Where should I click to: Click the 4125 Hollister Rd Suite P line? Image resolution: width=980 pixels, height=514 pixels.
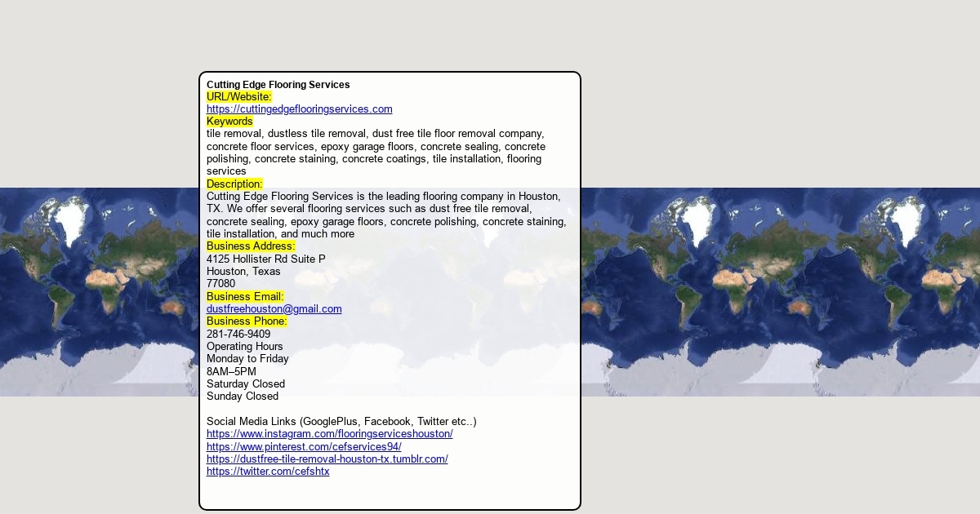[265, 259]
